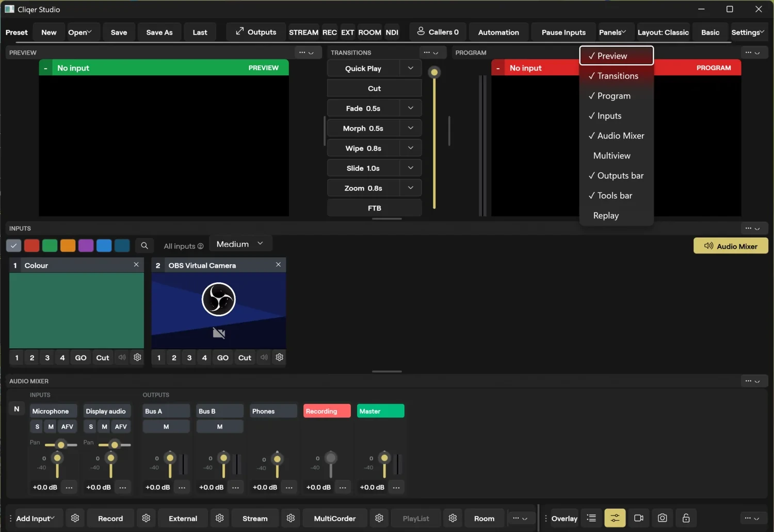Screen dimensions: 774x532
Task: Click the video camera icon in tools bar
Action: point(639,518)
